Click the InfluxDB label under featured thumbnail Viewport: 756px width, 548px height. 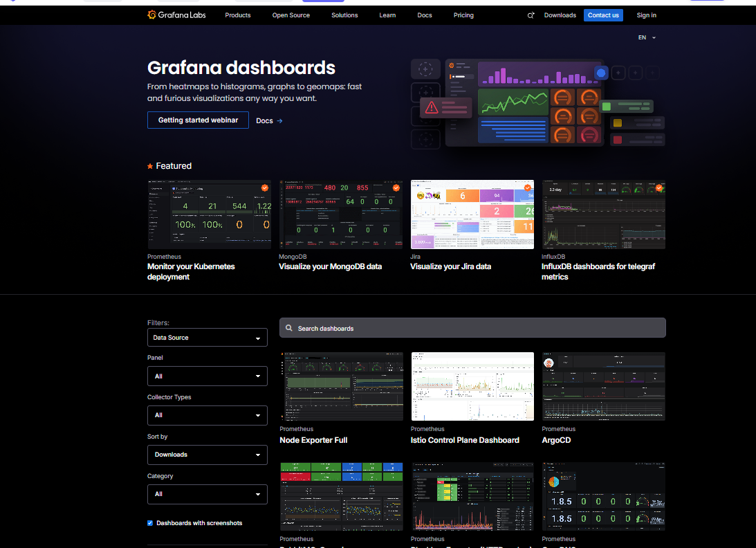(553, 257)
